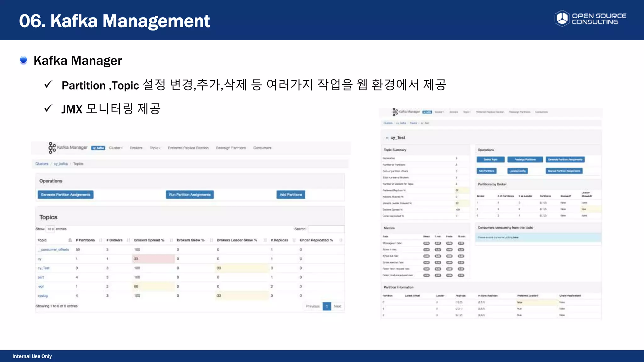Click the Run Partition Assignments button
This screenshot has height=362, width=644.
[190, 195]
